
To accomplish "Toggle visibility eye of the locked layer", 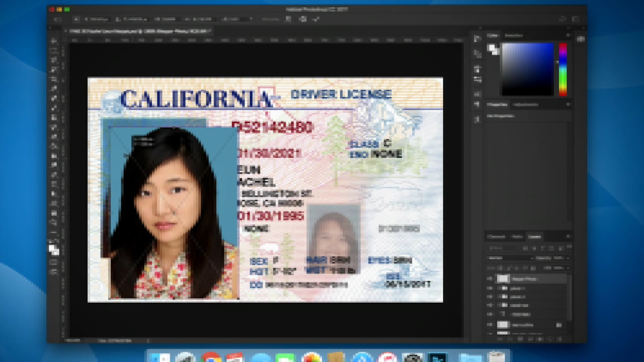I will [x=490, y=325].
